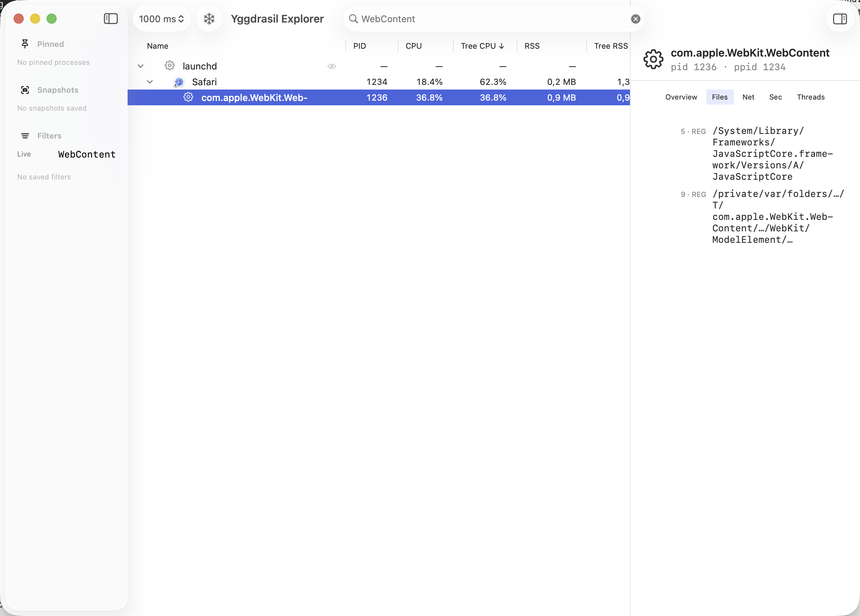860x616 pixels.
Task: Click the Snapshots section heading
Action: tap(58, 90)
